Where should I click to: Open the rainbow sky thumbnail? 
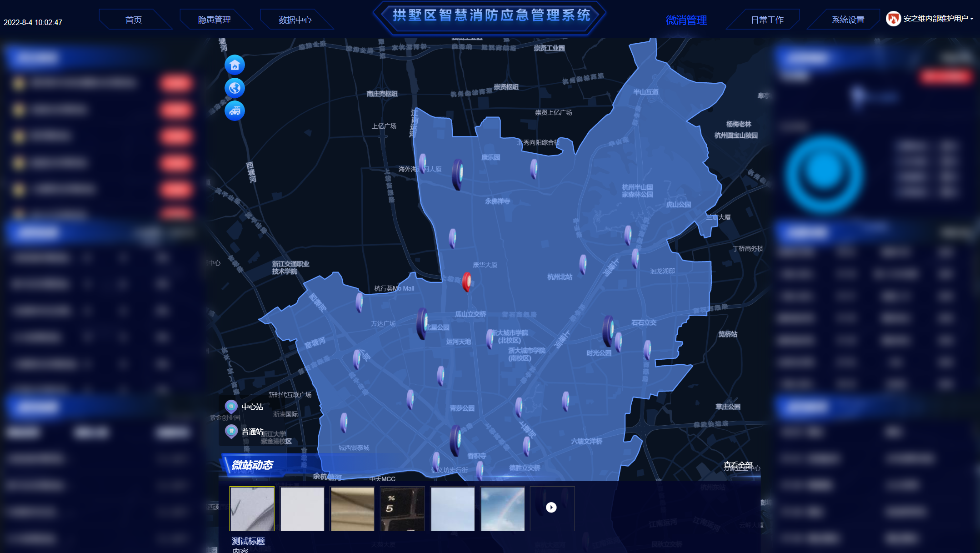tap(503, 508)
